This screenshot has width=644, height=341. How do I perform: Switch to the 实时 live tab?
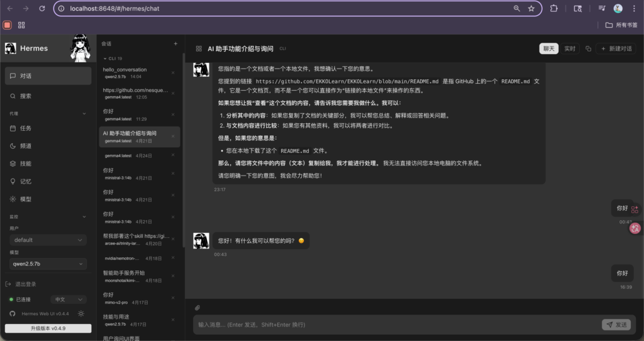570,48
